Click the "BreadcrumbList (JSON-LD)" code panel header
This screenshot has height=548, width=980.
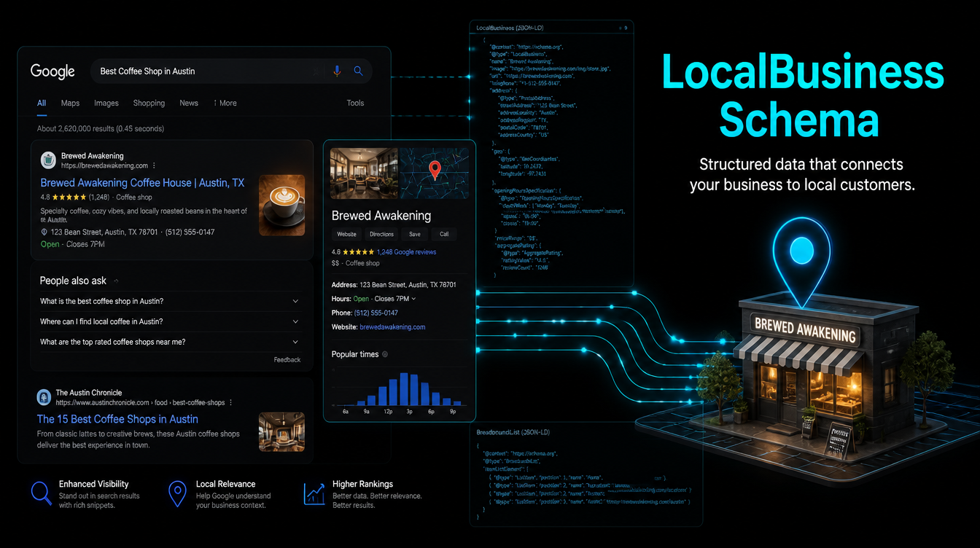tap(513, 432)
